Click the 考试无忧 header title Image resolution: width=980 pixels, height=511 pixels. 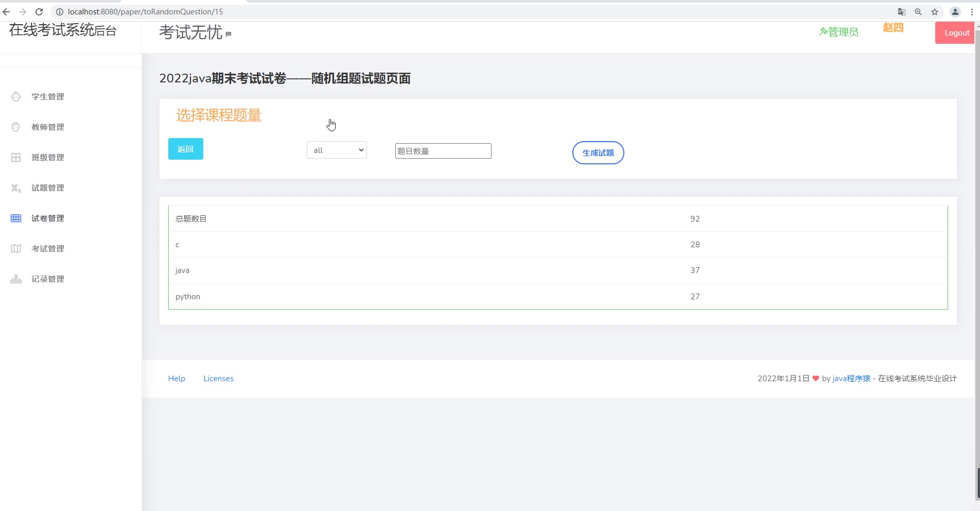click(x=191, y=32)
